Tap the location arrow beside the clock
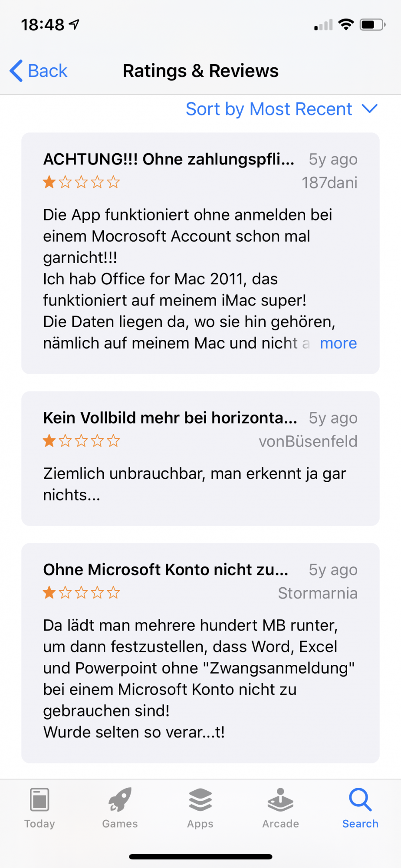 pos(74,25)
